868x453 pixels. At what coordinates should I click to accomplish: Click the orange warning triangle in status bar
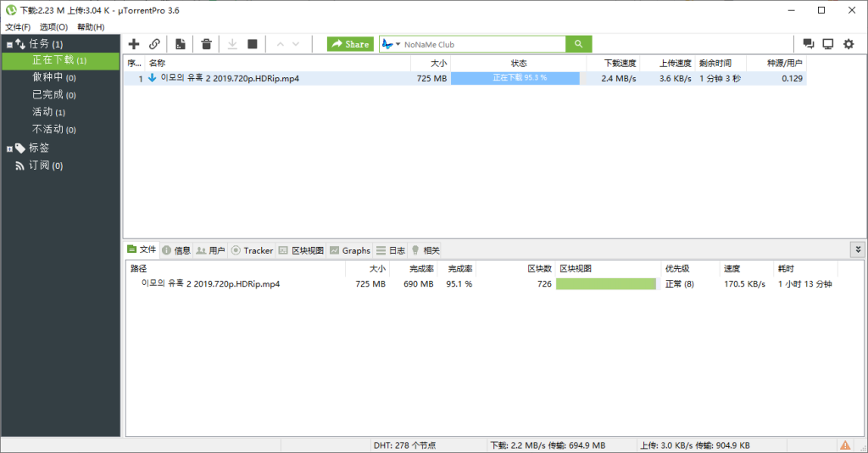(x=845, y=445)
